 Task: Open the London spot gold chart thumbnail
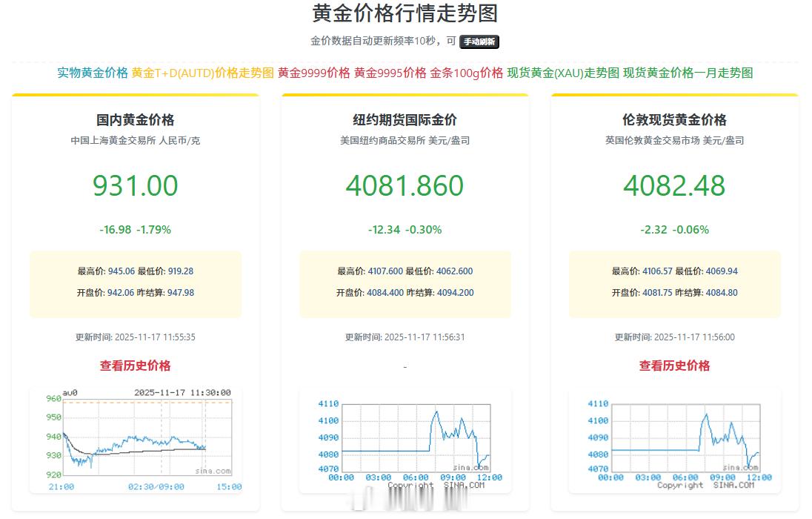point(675,437)
